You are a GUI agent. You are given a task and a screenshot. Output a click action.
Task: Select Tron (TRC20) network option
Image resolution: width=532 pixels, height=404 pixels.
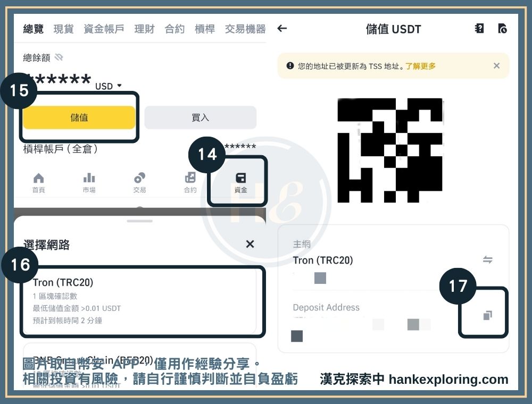pyautogui.click(x=139, y=301)
